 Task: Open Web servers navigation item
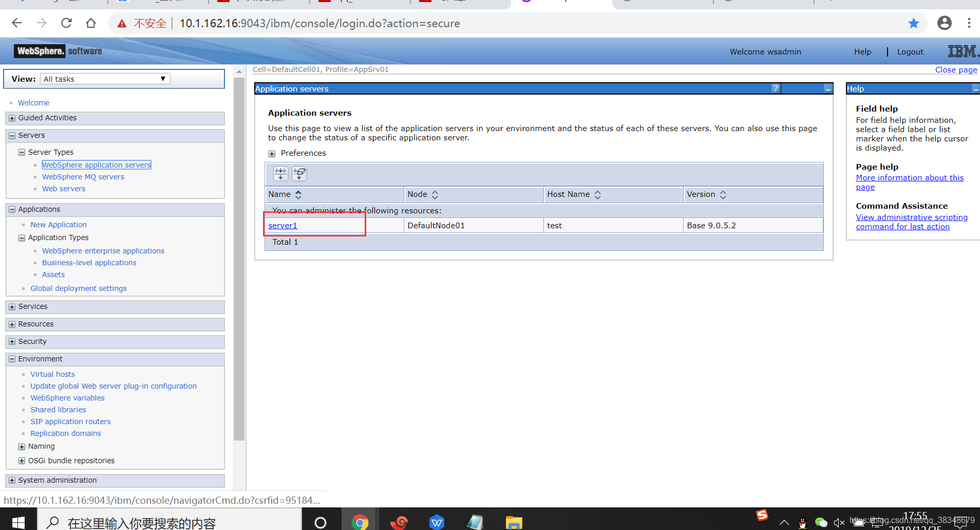click(x=64, y=189)
